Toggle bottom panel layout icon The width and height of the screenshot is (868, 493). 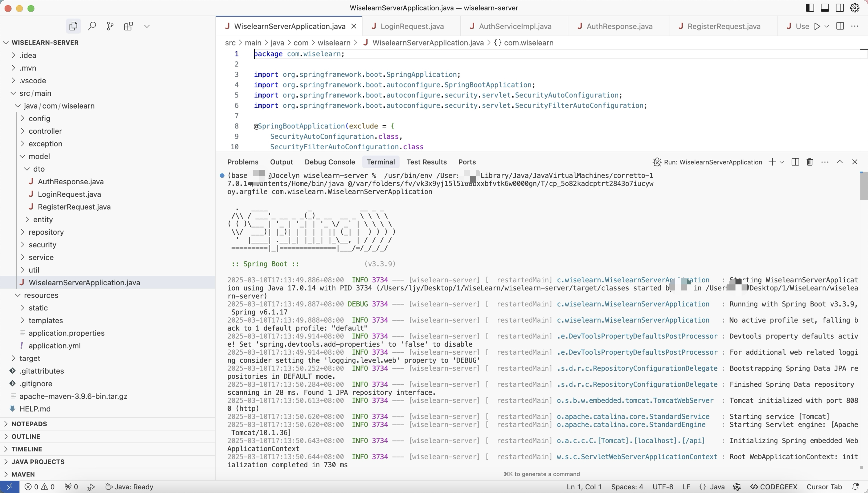click(825, 8)
